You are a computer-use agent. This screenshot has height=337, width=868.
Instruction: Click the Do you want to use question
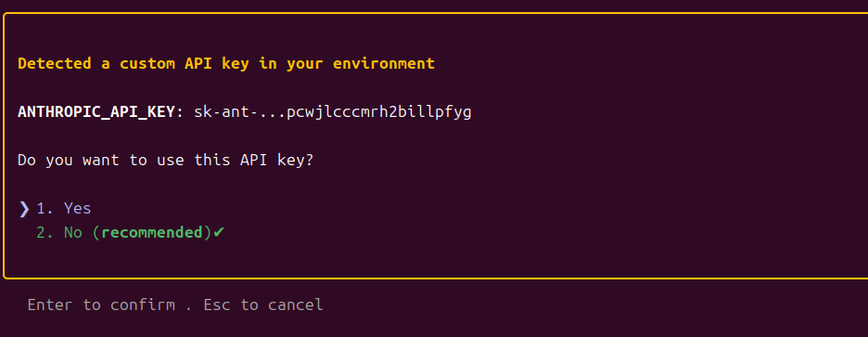pos(165,161)
